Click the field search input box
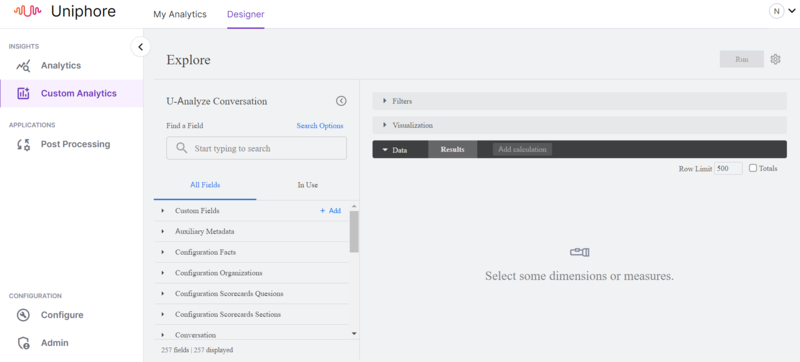This screenshot has height=362, width=800. click(257, 148)
